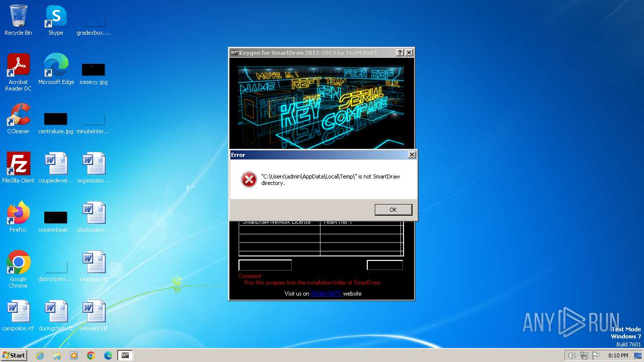This screenshot has height=362, width=644.
Task: Open Action Center flag tray icon
Action: click(x=596, y=355)
